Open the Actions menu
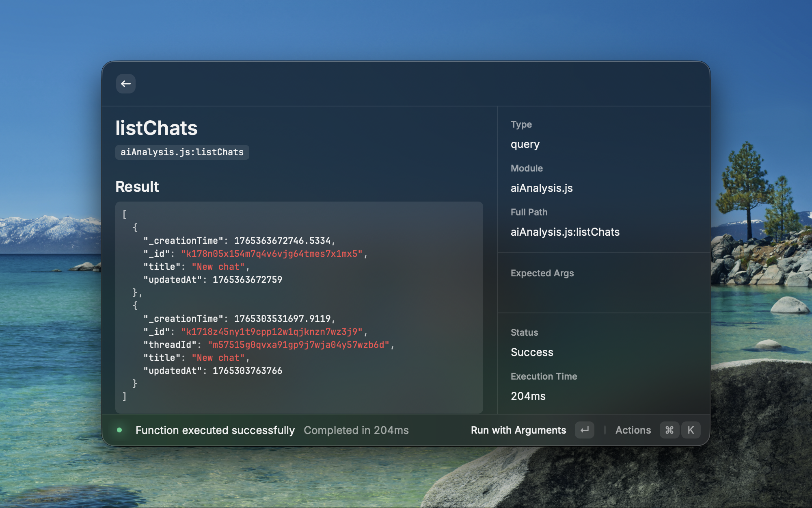Viewport: 812px width, 508px height. pyautogui.click(x=633, y=430)
